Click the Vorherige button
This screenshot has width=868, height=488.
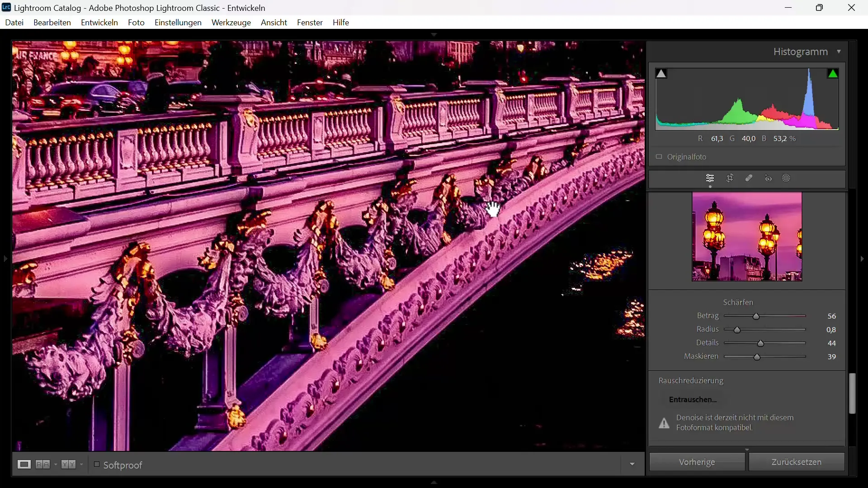(x=697, y=462)
